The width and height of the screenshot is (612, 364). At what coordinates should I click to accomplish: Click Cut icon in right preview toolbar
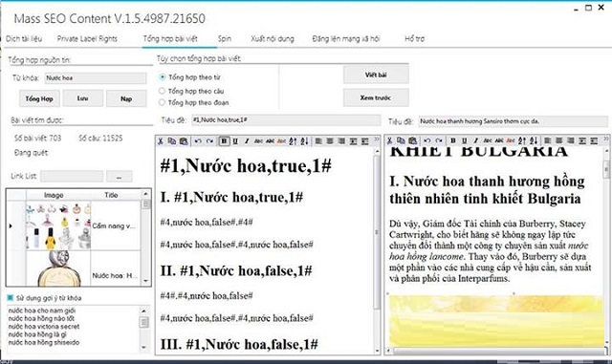pyautogui.click(x=389, y=140)
